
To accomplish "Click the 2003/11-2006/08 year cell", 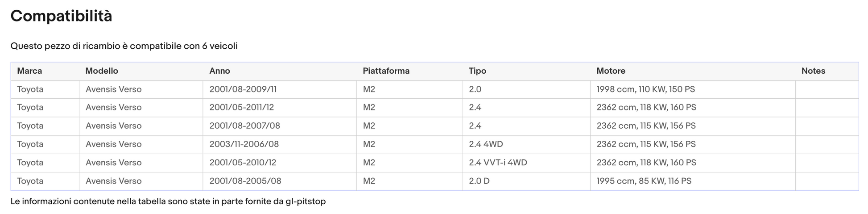I will click(280, 144).
